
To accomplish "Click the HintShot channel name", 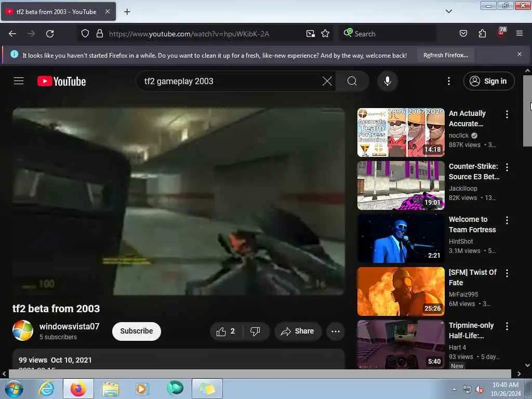I will pyautogui.click(x=461, y=241).
